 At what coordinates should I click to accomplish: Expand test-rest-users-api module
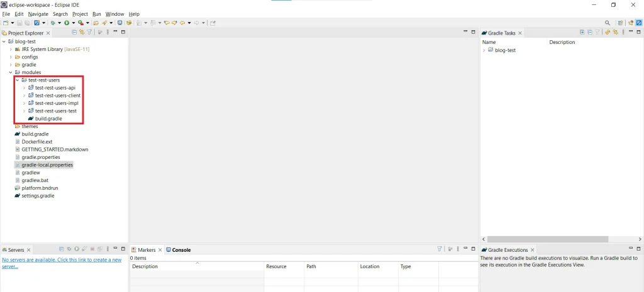[x=25, y=88]
